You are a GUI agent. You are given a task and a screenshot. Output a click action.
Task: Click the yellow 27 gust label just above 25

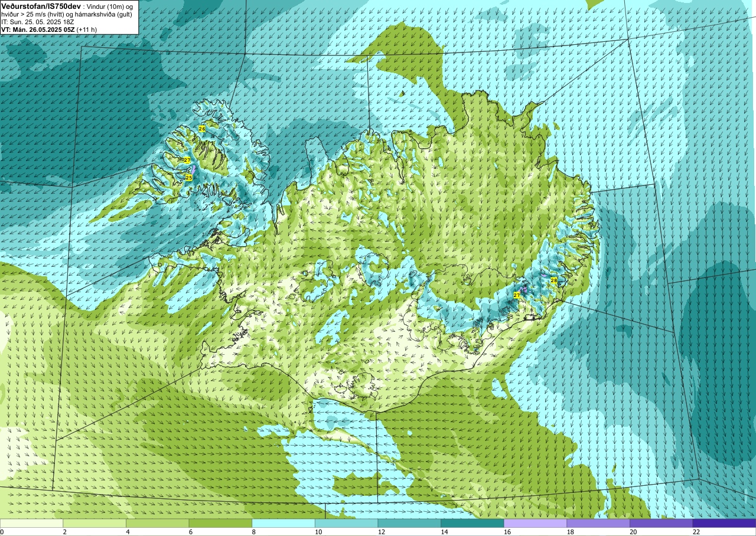point(187,161)
